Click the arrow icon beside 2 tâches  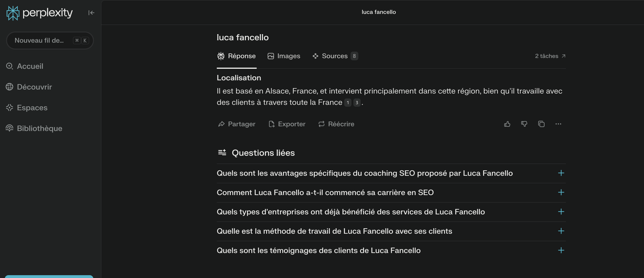point(564,56)
